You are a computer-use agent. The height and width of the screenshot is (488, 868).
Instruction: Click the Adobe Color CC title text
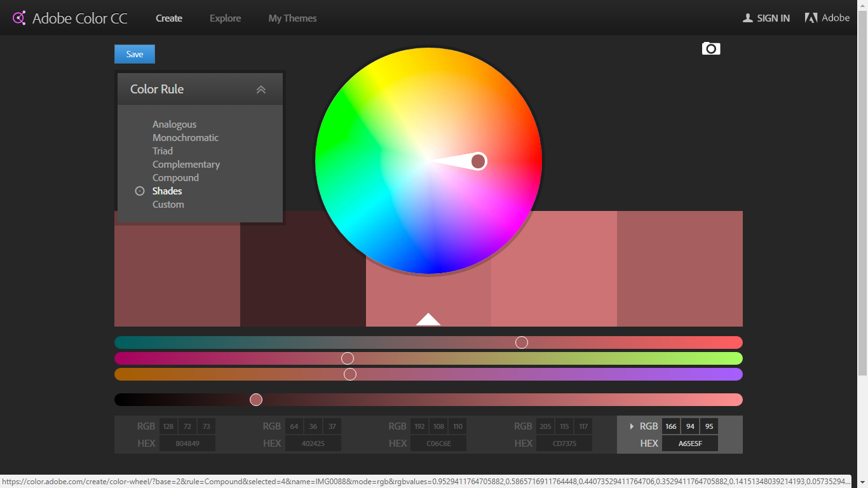[x=80, y=18]
